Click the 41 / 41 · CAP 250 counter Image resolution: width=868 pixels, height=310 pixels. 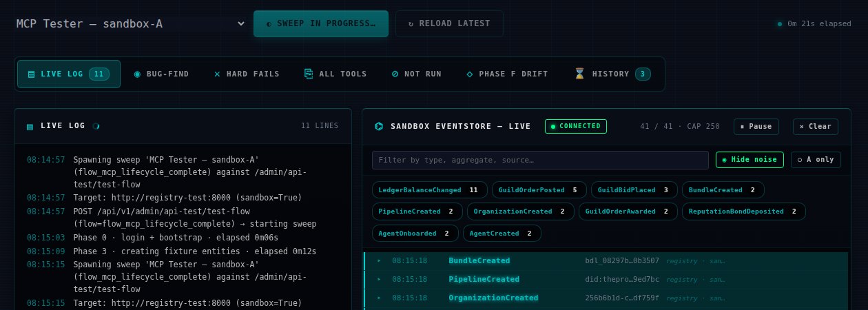coord(679,127)
